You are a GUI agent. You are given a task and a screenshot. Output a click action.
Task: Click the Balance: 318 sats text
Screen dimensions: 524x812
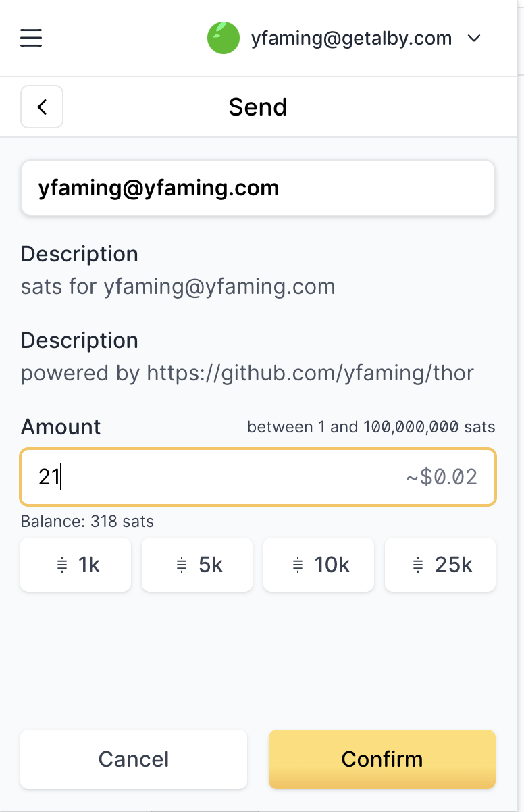tap(87, 522)
